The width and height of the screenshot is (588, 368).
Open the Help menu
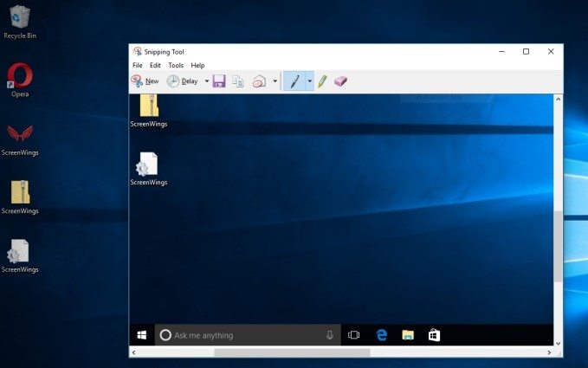(197, 65)
